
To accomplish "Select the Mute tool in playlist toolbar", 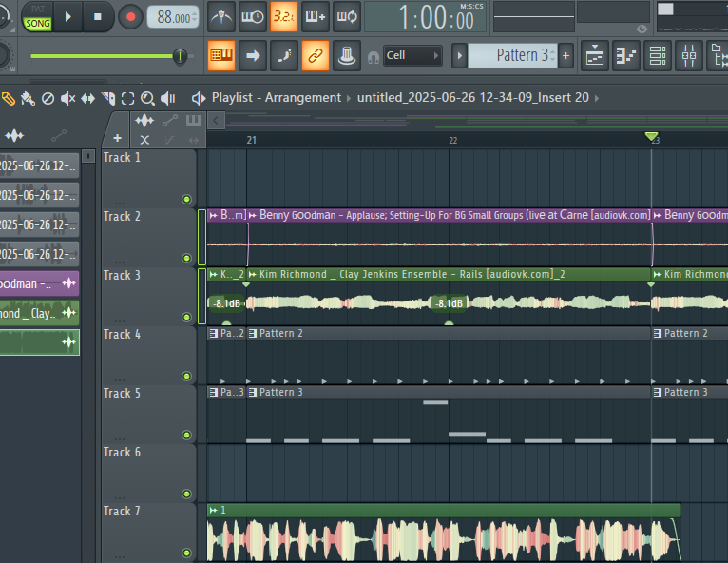I will [68, 98].
